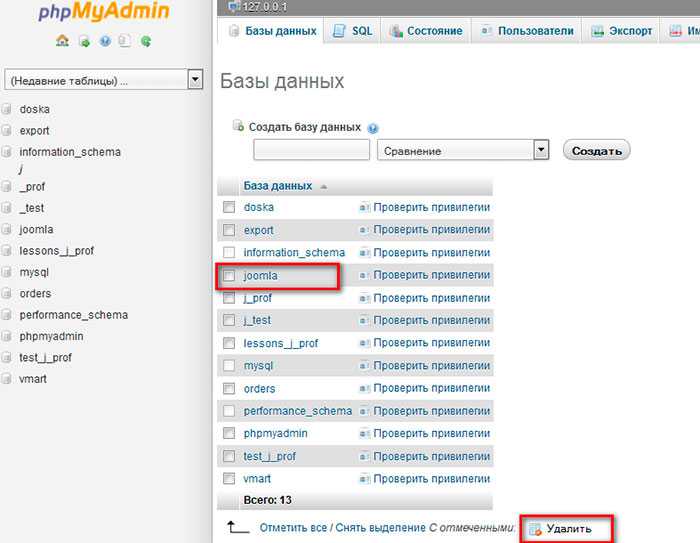The width and height of the screenshot is (700, 543).
Task: Open the blue help documentation icon
Action: (x=105, y=42)
